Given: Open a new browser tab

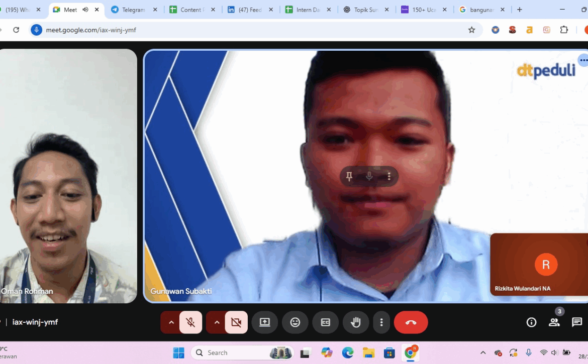Looking at the screenshot, I should point(520,10).
